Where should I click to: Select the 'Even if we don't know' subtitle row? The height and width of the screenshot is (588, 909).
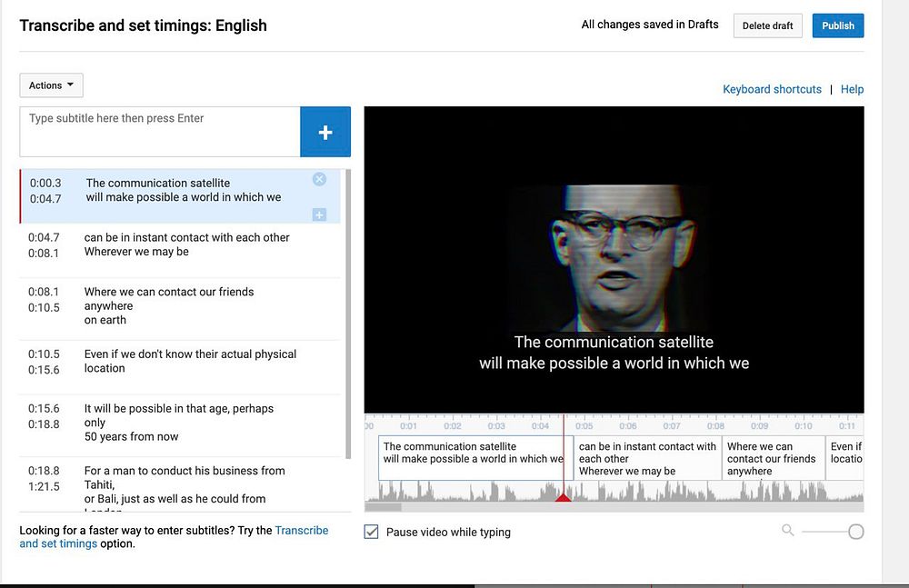180,367
